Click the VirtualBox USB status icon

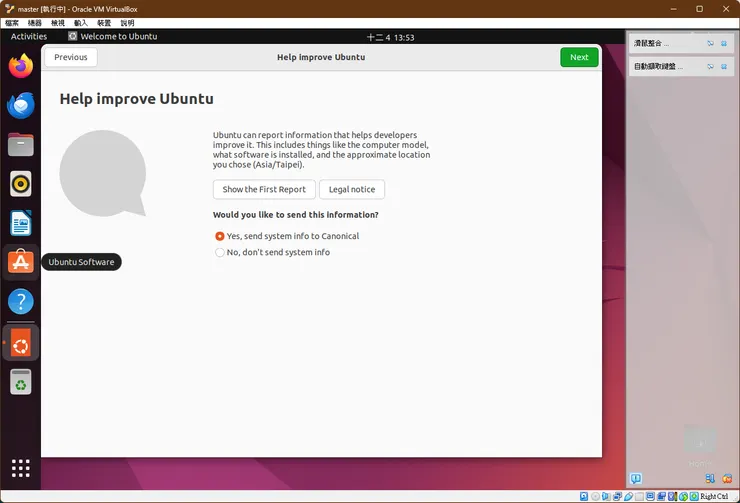629,496
